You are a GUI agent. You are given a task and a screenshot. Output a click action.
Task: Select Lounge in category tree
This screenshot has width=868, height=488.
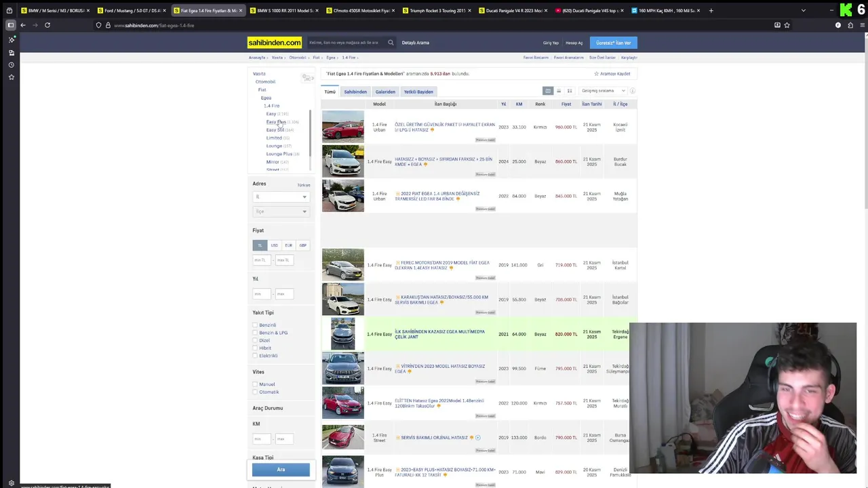274,146
